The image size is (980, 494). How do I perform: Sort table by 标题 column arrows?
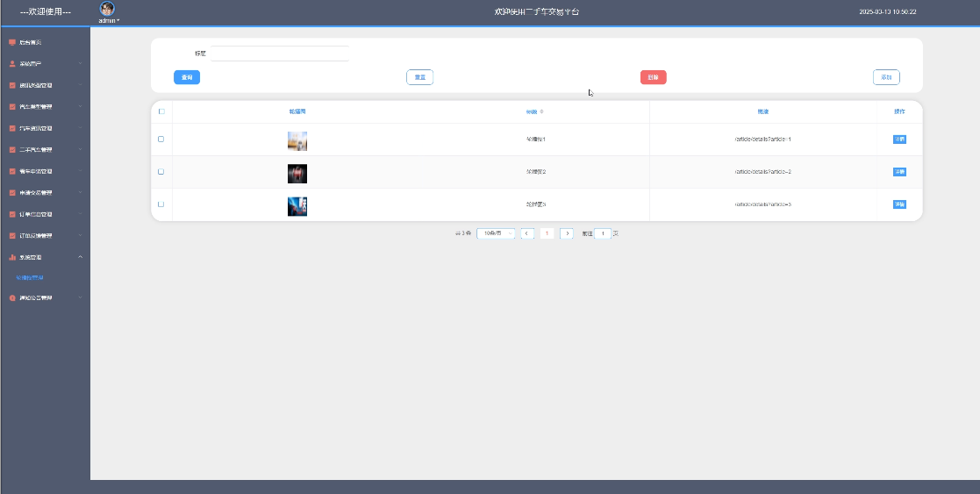[541, 112]
